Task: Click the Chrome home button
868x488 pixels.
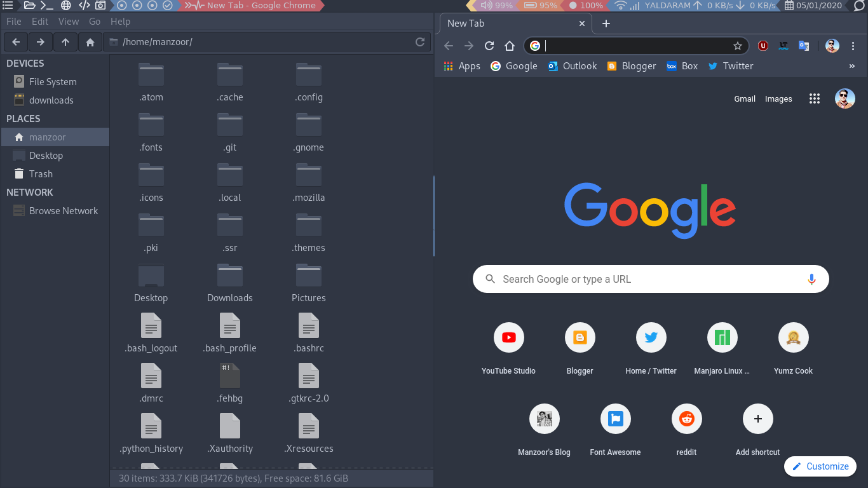Action: coord(510,46)
